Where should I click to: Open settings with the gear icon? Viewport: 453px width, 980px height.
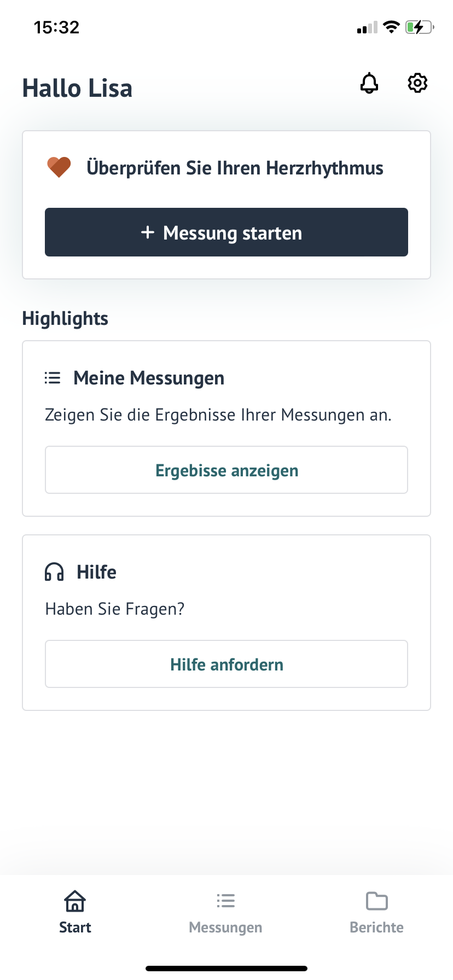pyautogui.click(x=417, y=83)
